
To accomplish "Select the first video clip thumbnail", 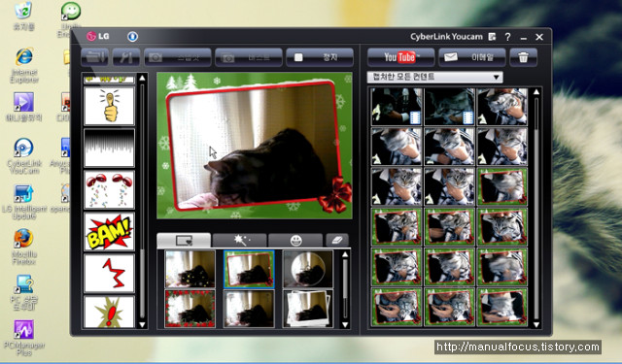I will point(397,107).
